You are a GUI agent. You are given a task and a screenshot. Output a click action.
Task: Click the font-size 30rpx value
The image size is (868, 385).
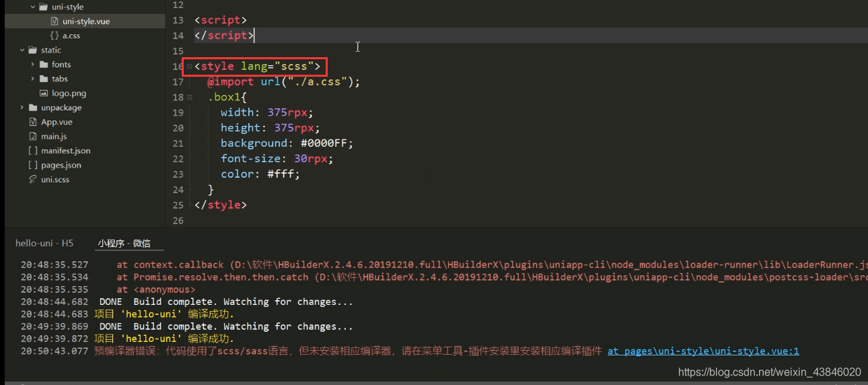coord(310,159)
